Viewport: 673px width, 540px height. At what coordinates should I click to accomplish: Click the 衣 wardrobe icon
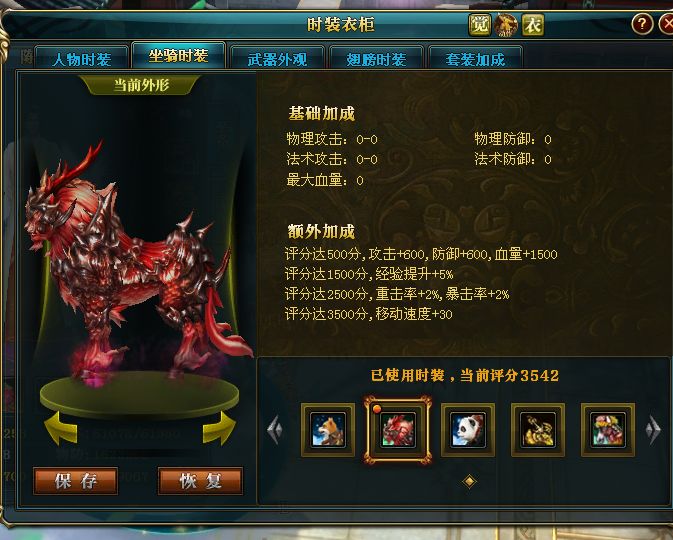point(533,24)
